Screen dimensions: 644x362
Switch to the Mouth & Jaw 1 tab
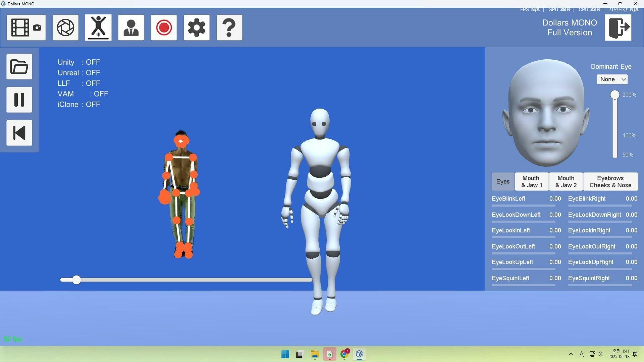pyautogui.click(x=532, y=181)
